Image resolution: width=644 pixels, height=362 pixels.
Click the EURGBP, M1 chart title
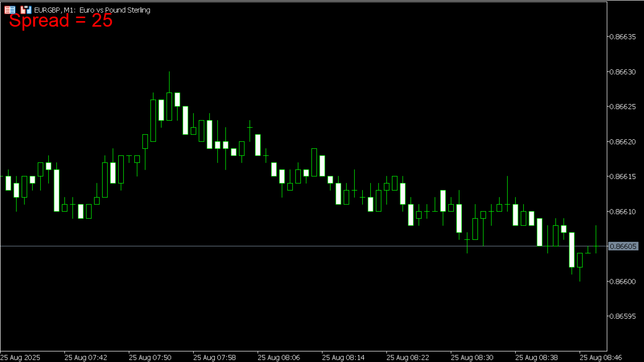(x=92, y=10)
